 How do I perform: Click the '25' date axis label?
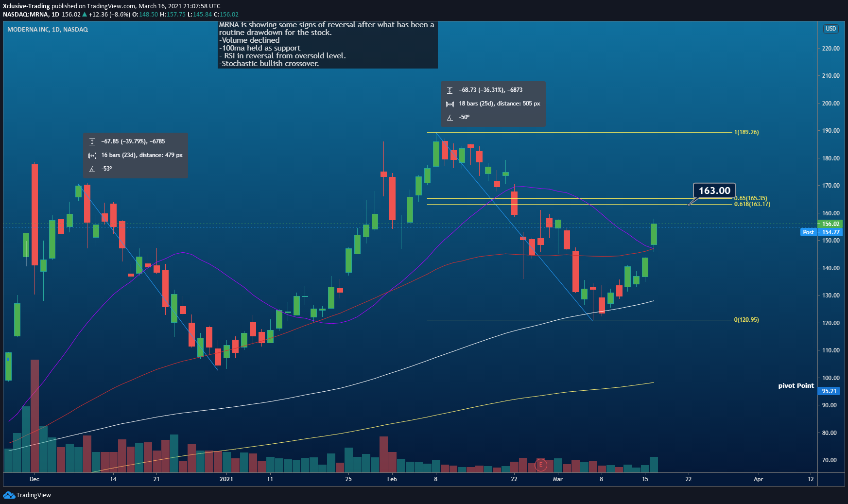coord(348,479)
